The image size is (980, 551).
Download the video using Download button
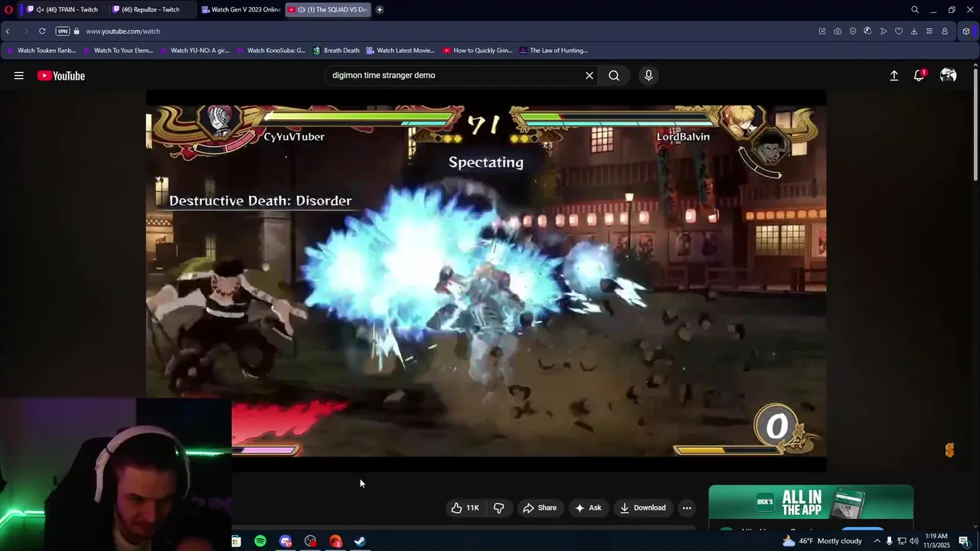(642, 508)
